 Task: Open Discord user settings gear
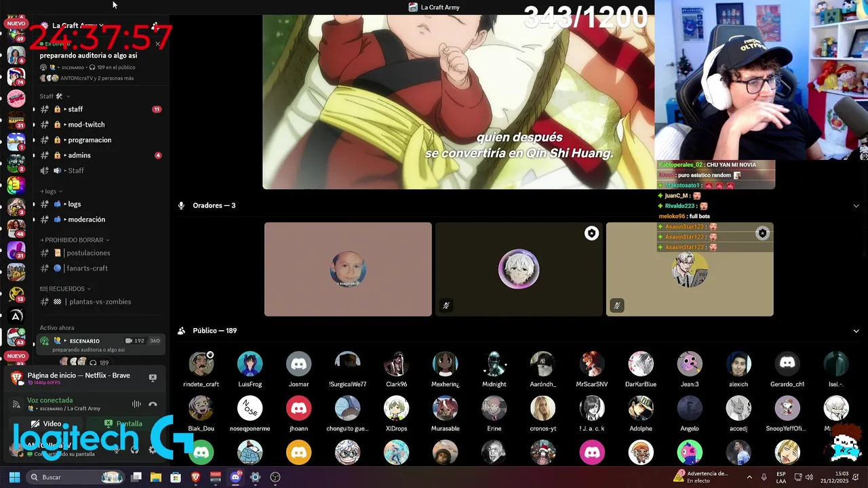click(x=152, y=449)
